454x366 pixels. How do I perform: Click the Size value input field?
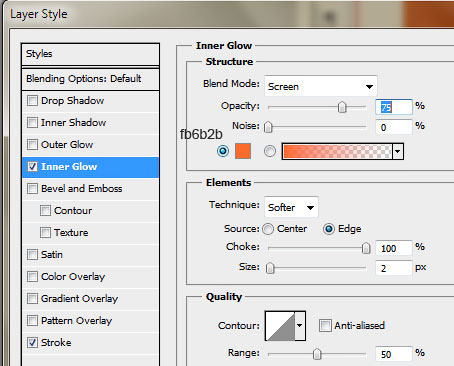(394, 268)
